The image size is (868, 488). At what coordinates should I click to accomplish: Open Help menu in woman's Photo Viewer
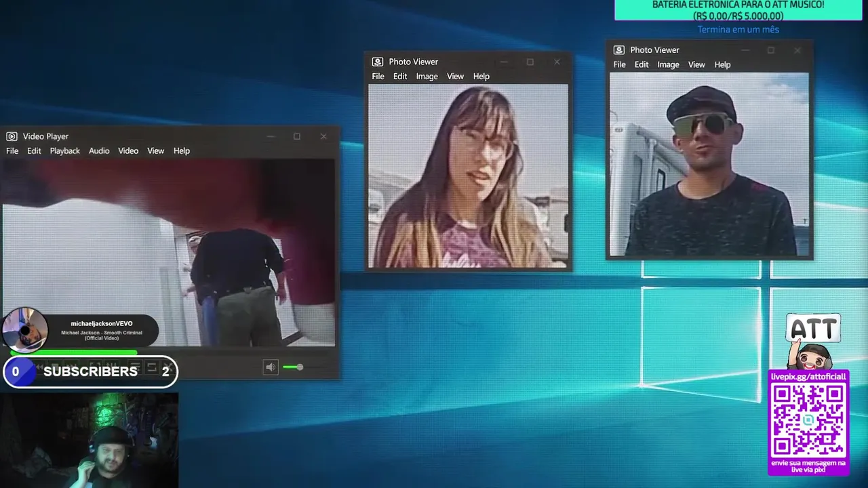coord(481,76)
